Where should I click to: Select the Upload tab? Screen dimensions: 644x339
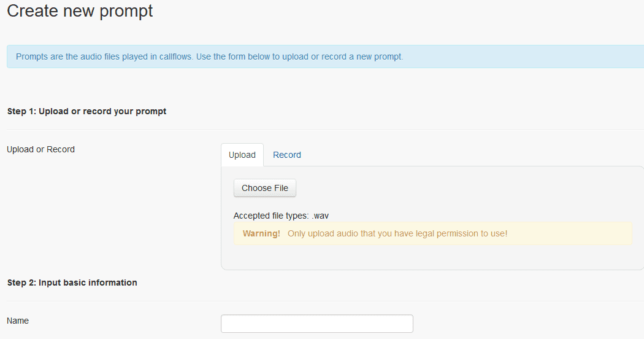coord(242,155)
